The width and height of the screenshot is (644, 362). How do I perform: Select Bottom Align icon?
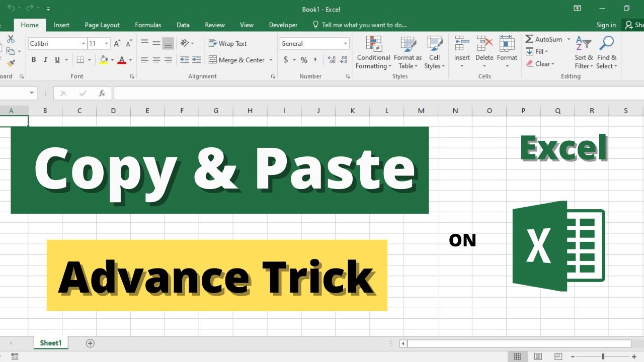tap(168, 44)
